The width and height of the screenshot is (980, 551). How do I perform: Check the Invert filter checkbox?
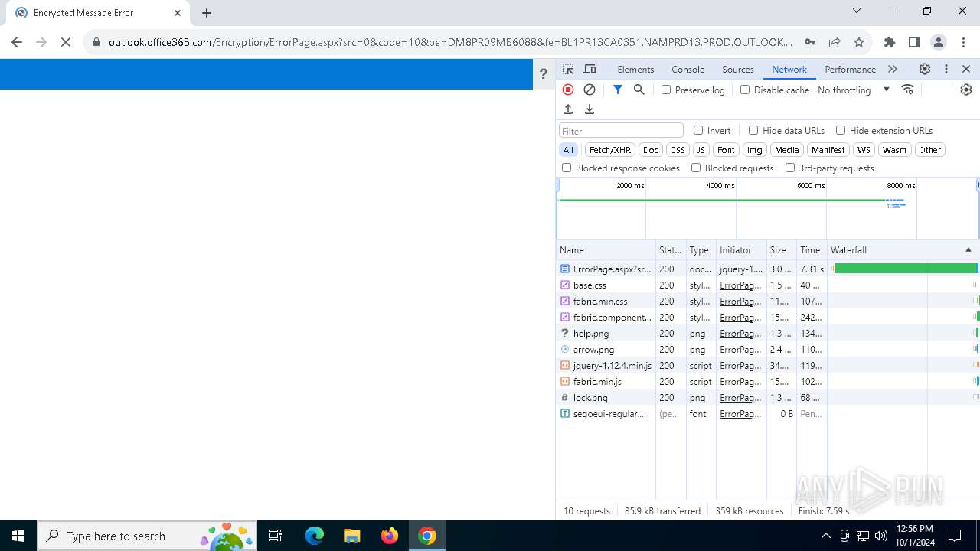click(x=698, y=130)
